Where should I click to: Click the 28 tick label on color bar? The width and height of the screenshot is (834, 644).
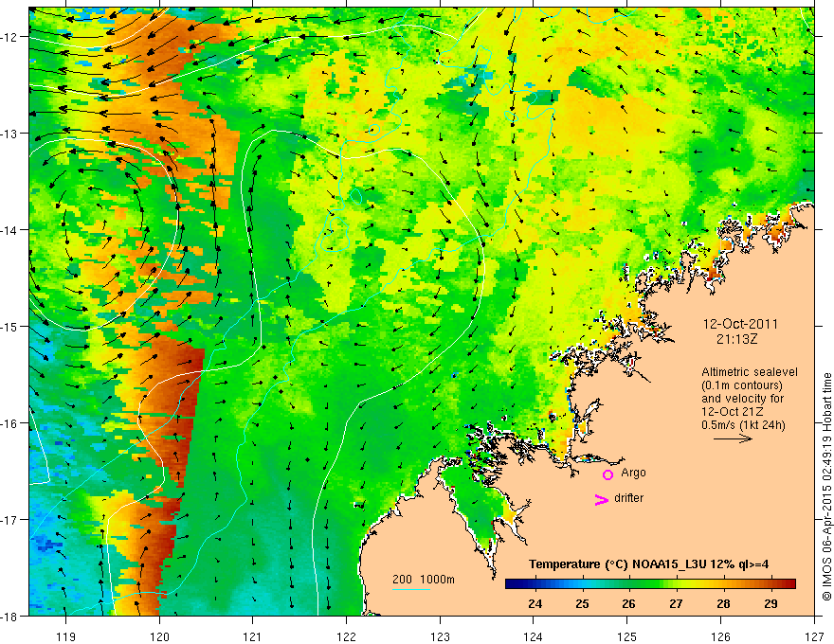coord(723,603)
